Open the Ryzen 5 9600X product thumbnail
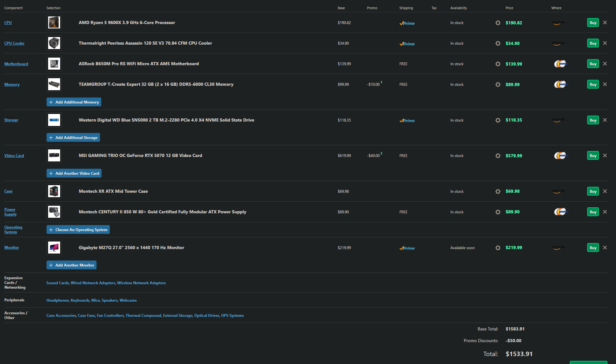This screenshot has width=616, height=364. tap(54, 22)
